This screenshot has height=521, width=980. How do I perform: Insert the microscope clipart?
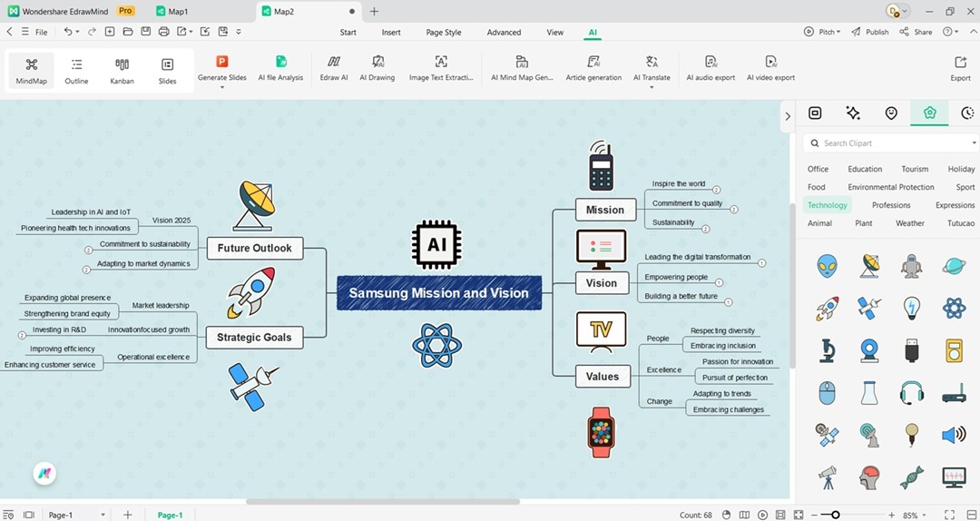tap(827, 351)
